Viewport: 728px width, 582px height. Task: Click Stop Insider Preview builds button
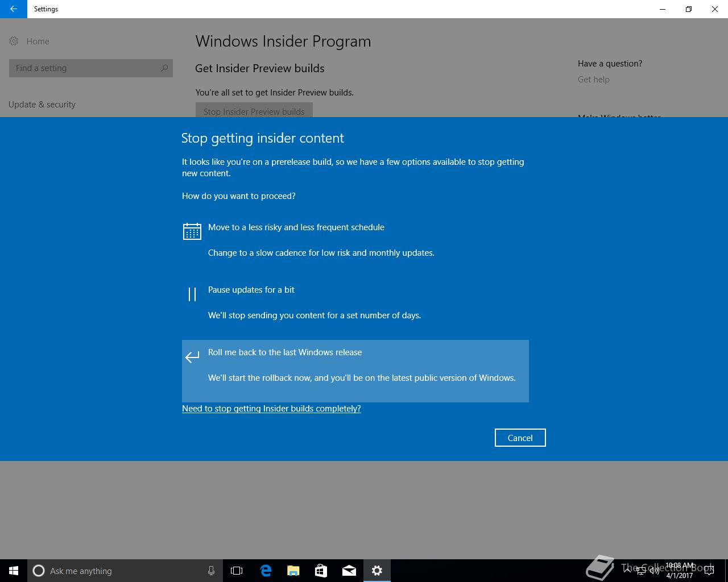click(254, 110)
